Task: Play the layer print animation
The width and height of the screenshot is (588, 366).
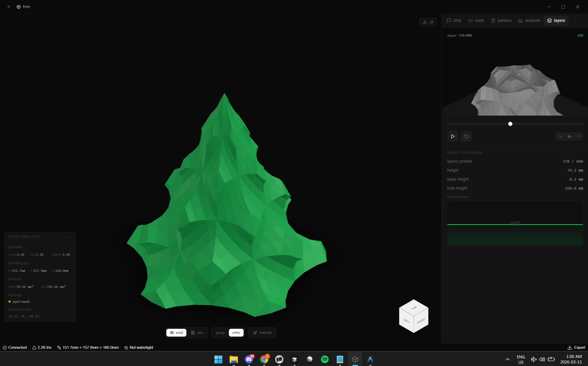Action: click(x=452, y=136)
